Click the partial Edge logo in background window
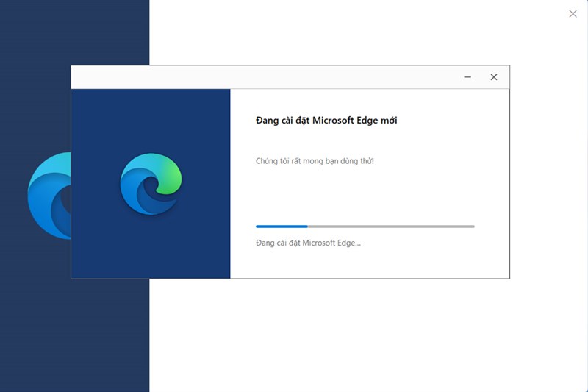The width and height of the screenshot is (588, 392). (x=49, y=196)
